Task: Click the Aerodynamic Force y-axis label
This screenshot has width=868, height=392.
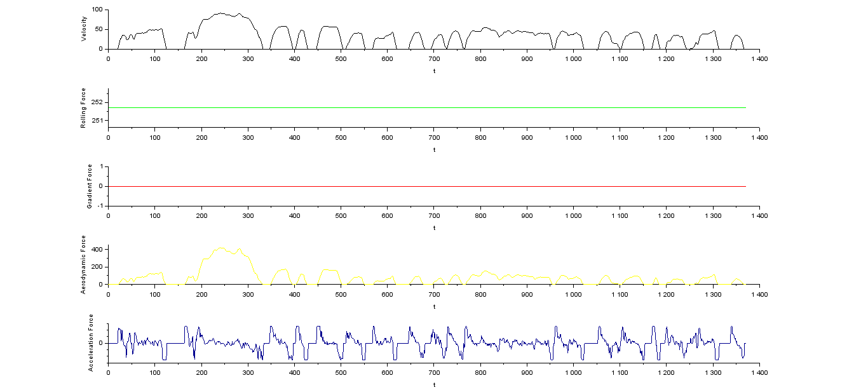Action: tap(84, 264)
